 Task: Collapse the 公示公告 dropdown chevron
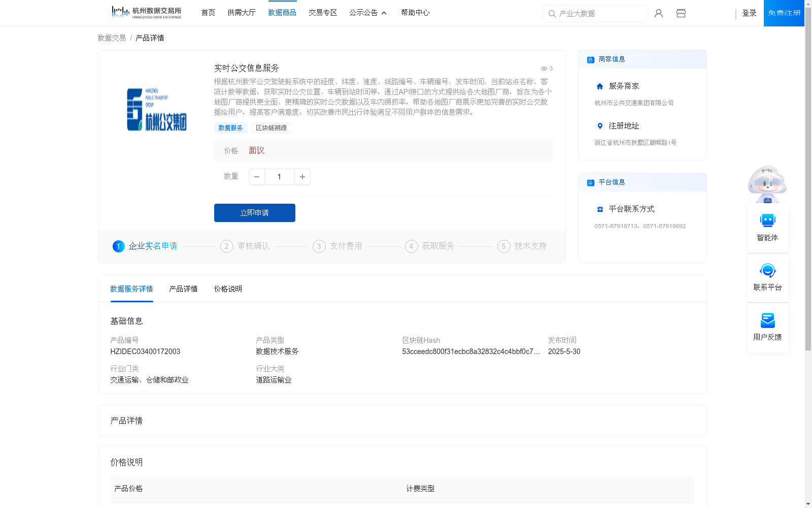[384, 13]
